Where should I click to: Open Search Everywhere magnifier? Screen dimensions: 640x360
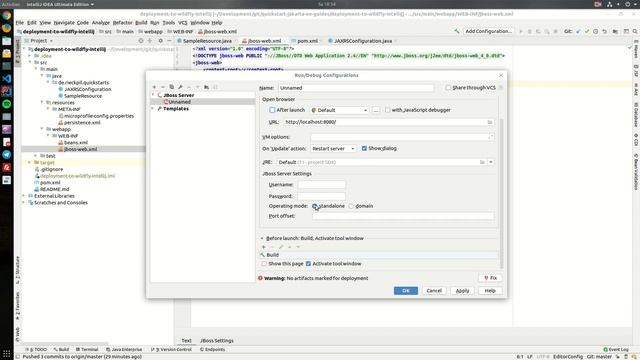[x=635, y=31]
